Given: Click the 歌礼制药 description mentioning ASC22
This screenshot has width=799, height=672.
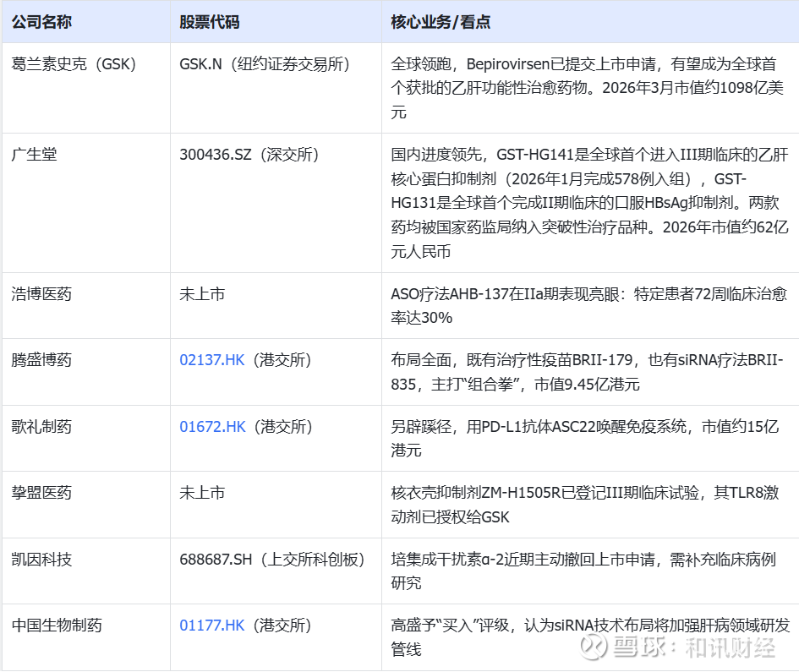Looking at the screenshot, I should [585, 439].
